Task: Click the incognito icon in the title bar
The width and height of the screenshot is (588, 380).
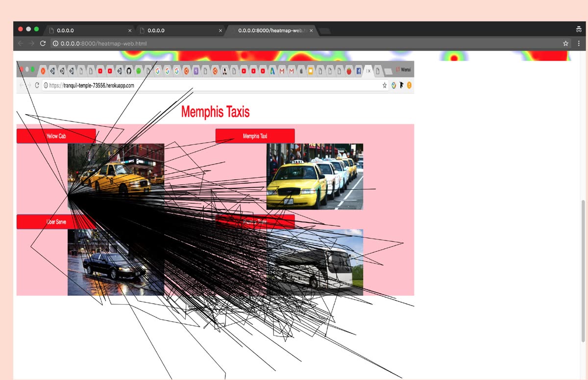Action: tap(579, 29)
